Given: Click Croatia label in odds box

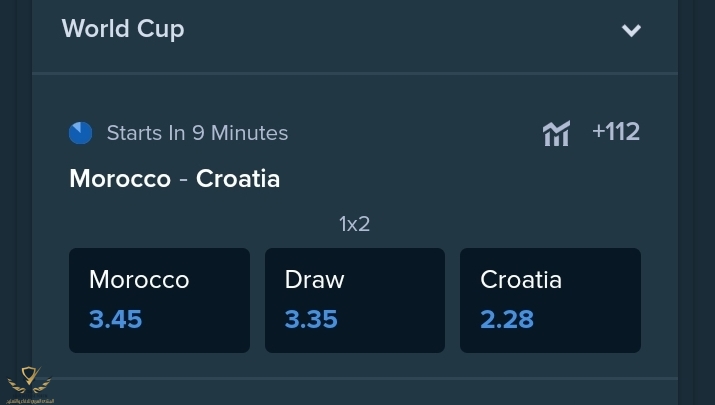Looking at the screenshot, I should 521,280.
